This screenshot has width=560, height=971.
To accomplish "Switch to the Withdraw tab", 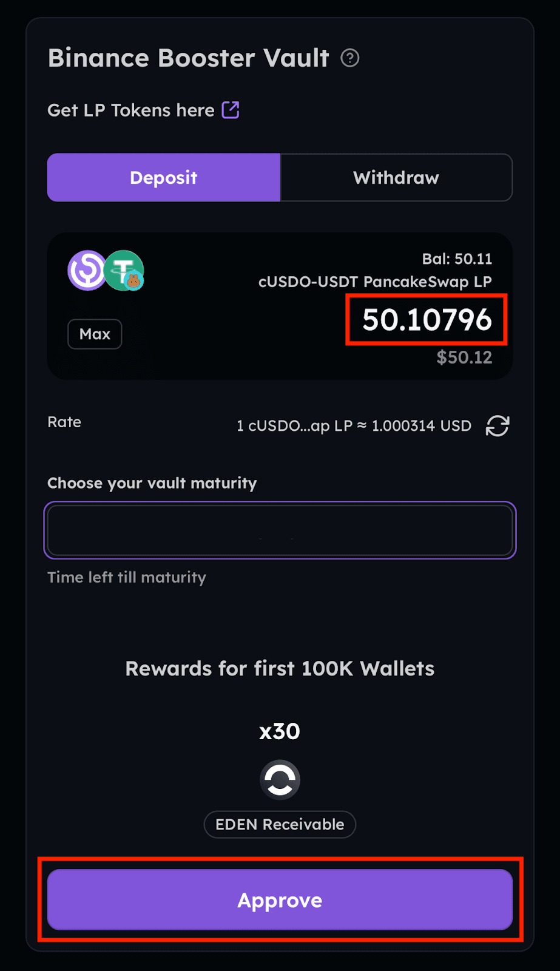I will coord(396,177).
